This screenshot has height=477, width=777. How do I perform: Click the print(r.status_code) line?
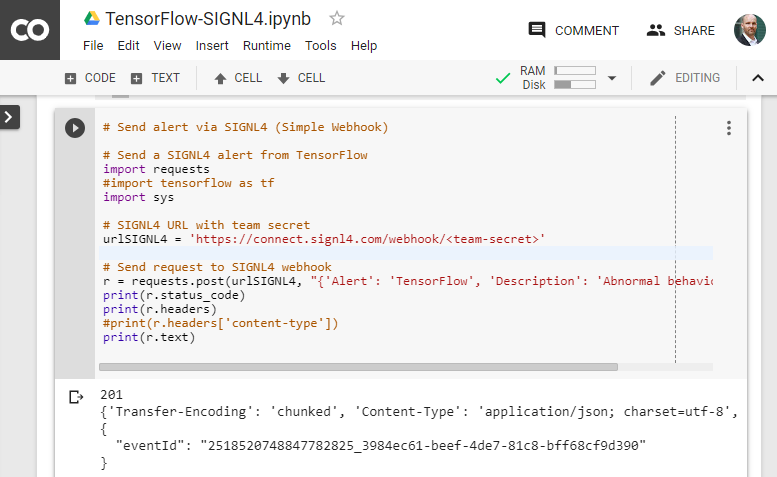click(x=174, y=295)
